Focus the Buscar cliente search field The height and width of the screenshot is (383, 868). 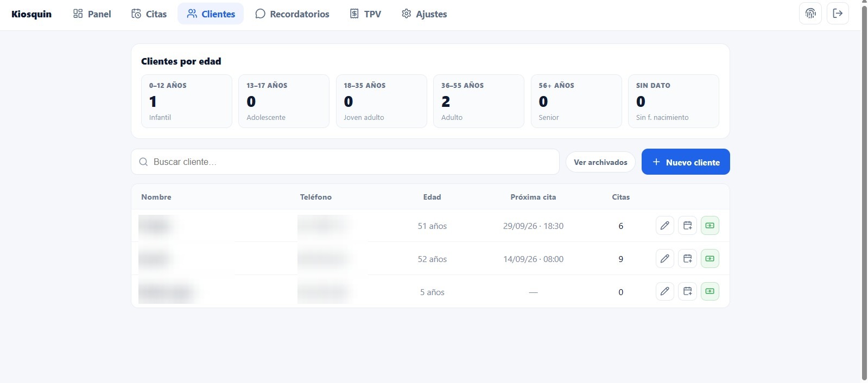tap(345, 162)
